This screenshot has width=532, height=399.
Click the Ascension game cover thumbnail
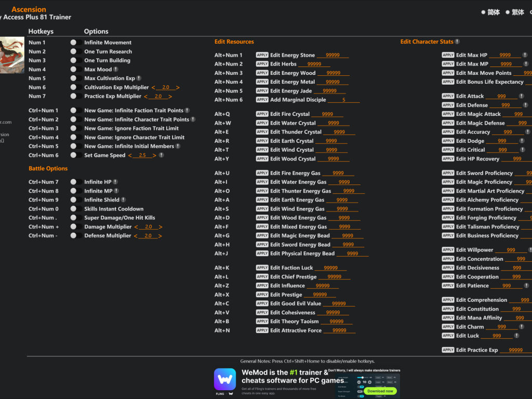12,55
